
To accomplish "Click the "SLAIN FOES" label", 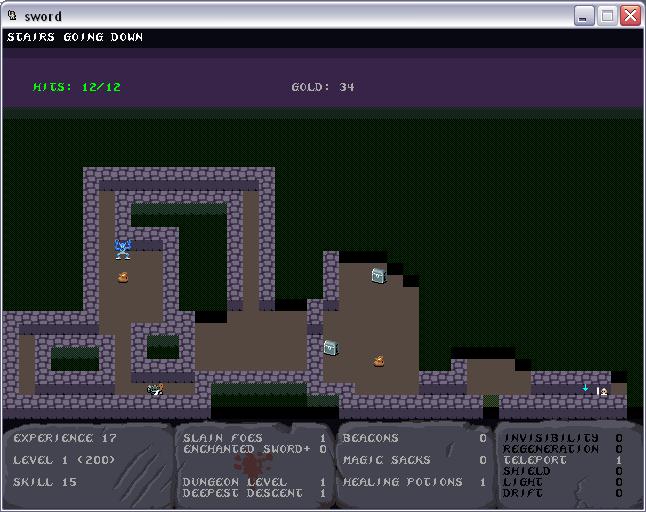I will coord(222,438).
